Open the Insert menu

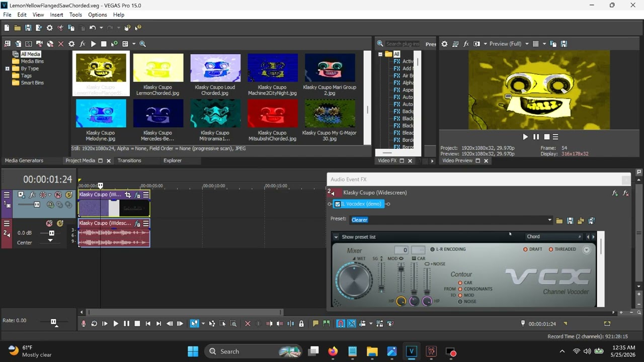coord(56,15)
